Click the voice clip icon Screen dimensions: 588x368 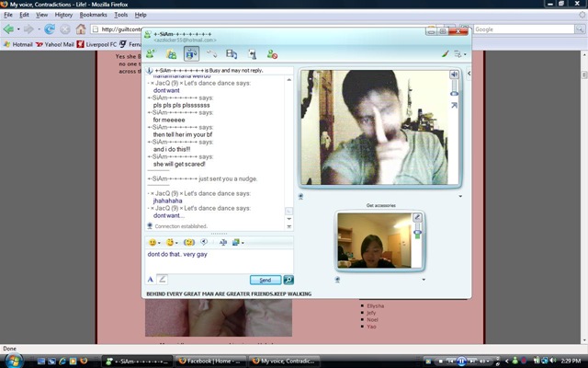[204, 242]
